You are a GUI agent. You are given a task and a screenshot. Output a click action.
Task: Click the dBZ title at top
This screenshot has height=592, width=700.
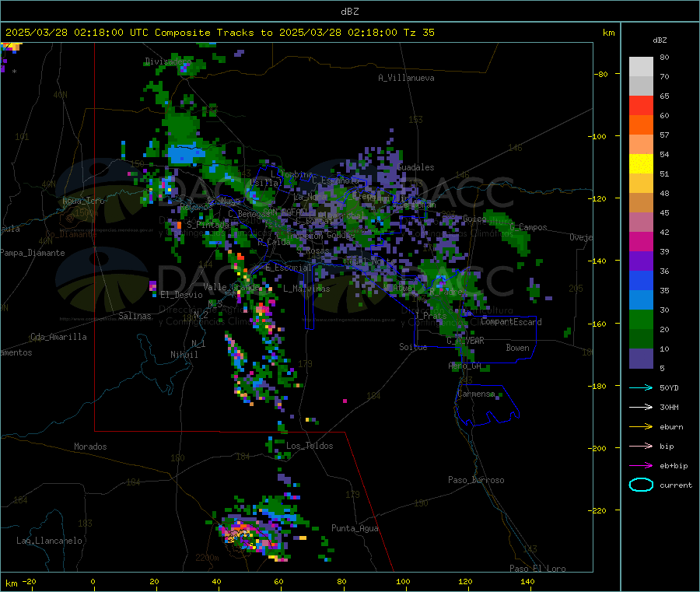click(349, 12)
